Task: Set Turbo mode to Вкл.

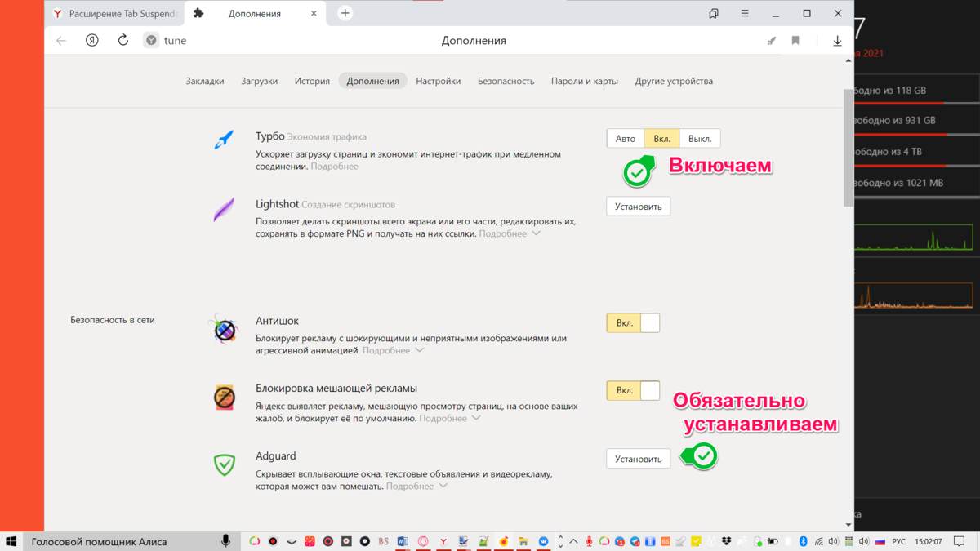Action: (661, 139)
